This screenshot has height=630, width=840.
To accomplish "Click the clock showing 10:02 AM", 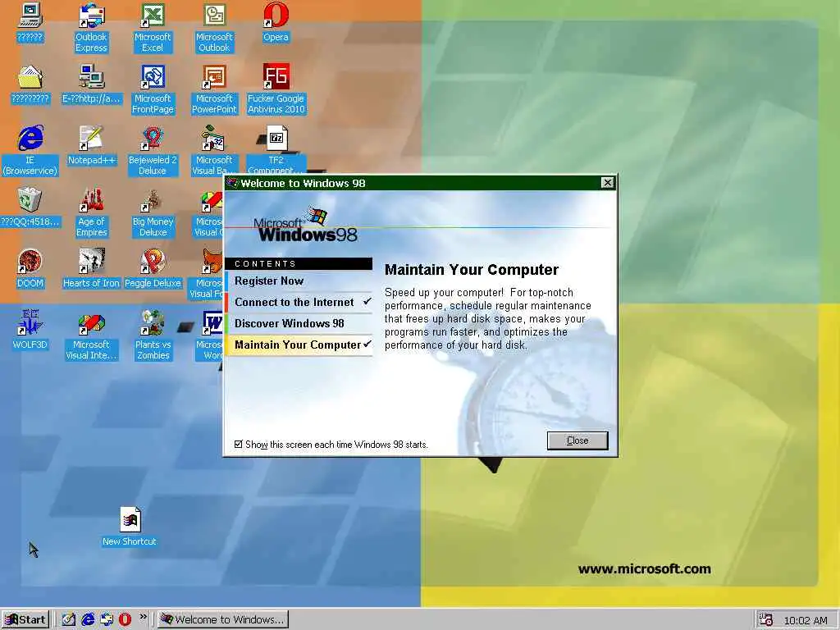I will 806,620.
